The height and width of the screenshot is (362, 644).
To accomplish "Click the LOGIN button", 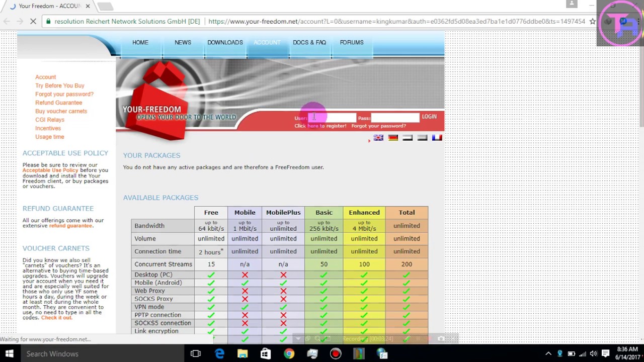I will (x=429, y=117).
